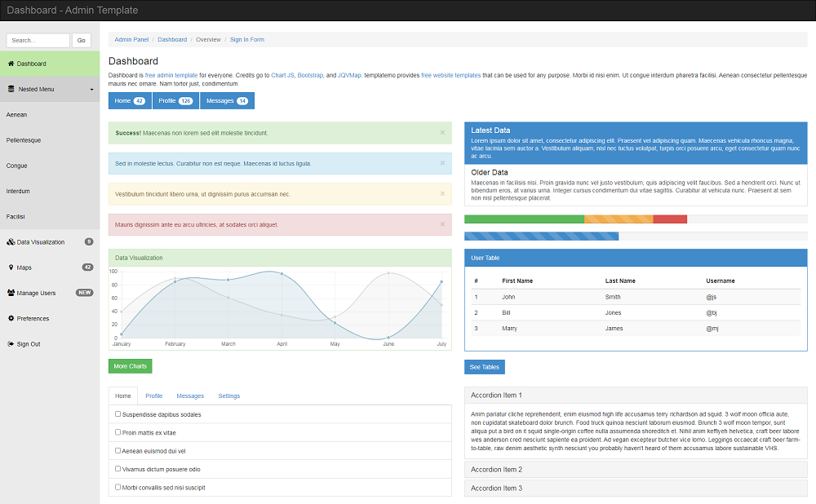The width and height of the screenshot is (816, 504).
Task: Dismiss the red Mauris danger alert
Action: point(442,224)
